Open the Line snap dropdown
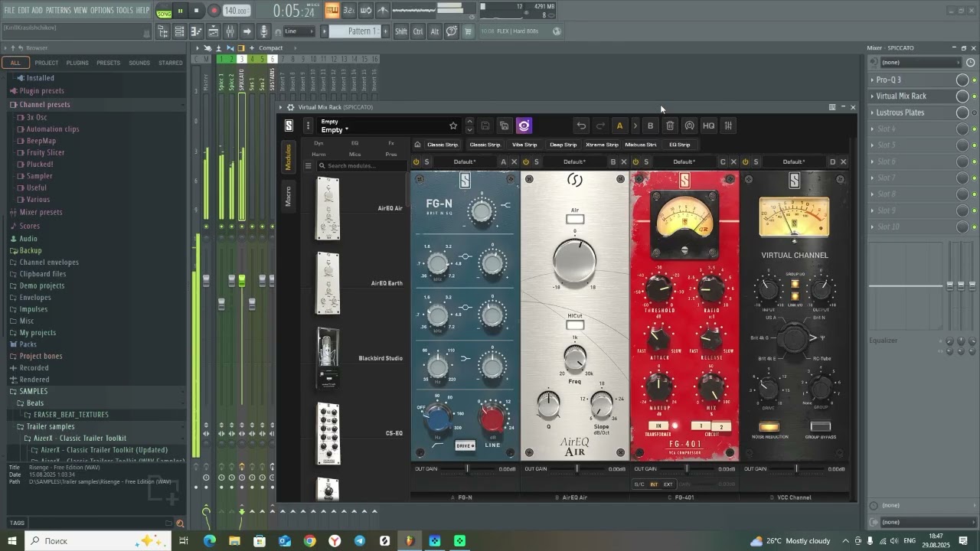980x551 pixels. click(x=299, y=31)
